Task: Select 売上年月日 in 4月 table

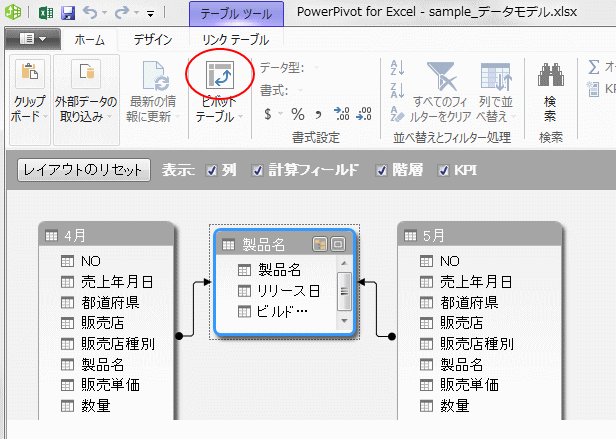Action: click(x=106, y=282)
